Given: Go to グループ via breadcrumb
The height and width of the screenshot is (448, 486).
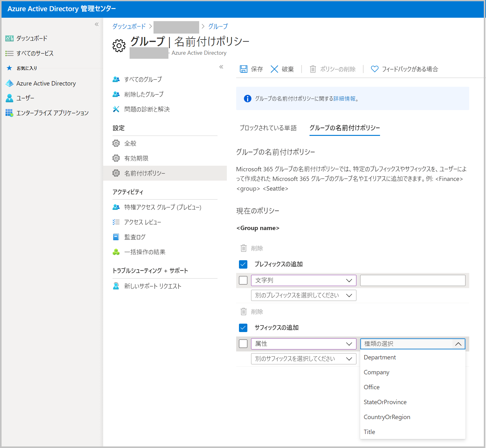Looking at the screenshot, I should (218, 26).
